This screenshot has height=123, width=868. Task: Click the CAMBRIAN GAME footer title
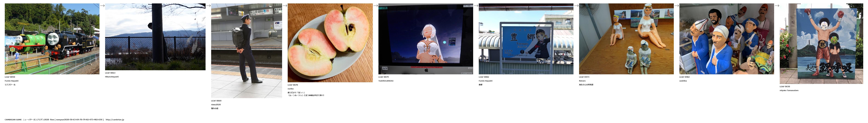13,120
